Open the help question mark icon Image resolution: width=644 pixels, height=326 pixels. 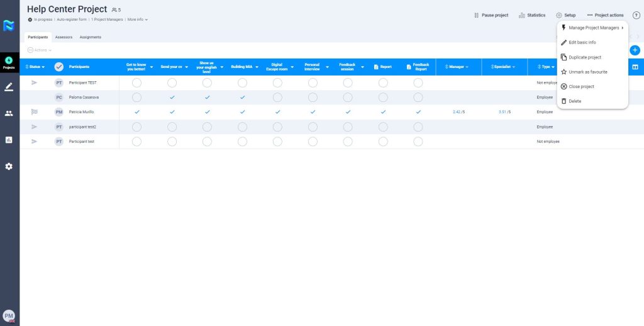[636, 15]
